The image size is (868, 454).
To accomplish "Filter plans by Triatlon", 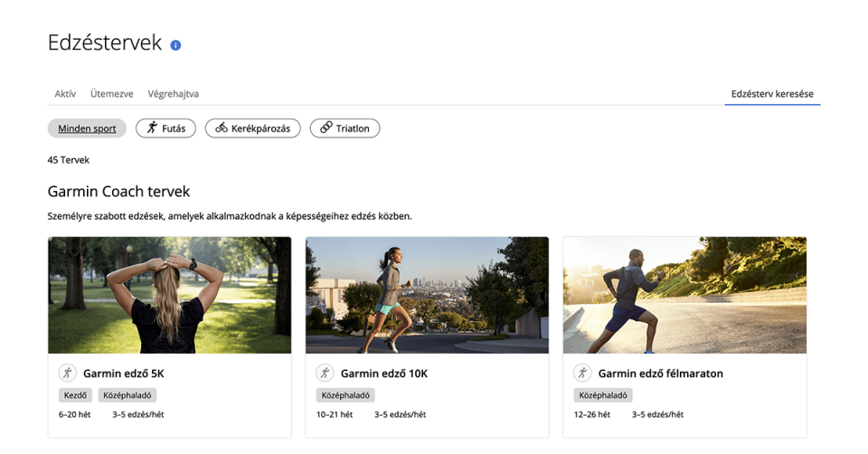I will (x=344, y=128).
